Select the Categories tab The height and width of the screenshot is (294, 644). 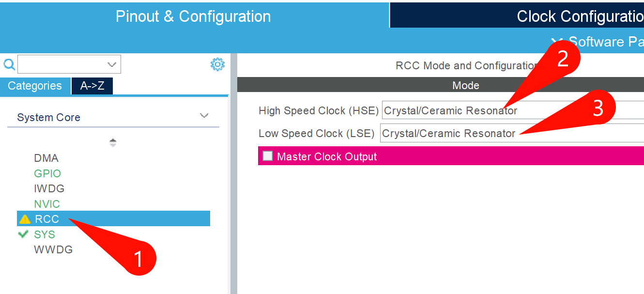point(35,86)
